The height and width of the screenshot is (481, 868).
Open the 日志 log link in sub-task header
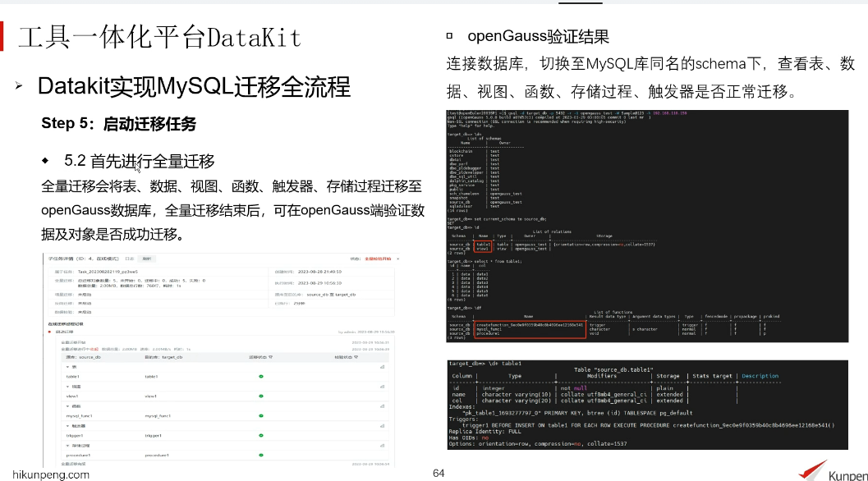pyautogui.click(x=130, y=259)
